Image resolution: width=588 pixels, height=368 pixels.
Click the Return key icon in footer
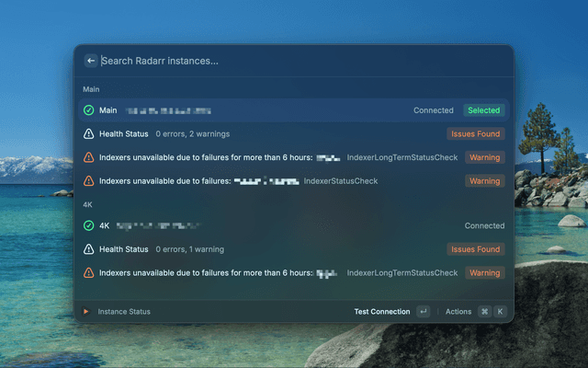click(x=424, y=311)
